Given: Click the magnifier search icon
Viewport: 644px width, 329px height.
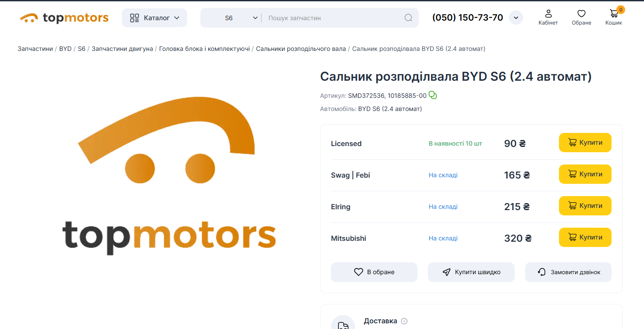Looking at the screenshot, I should 408,18.
